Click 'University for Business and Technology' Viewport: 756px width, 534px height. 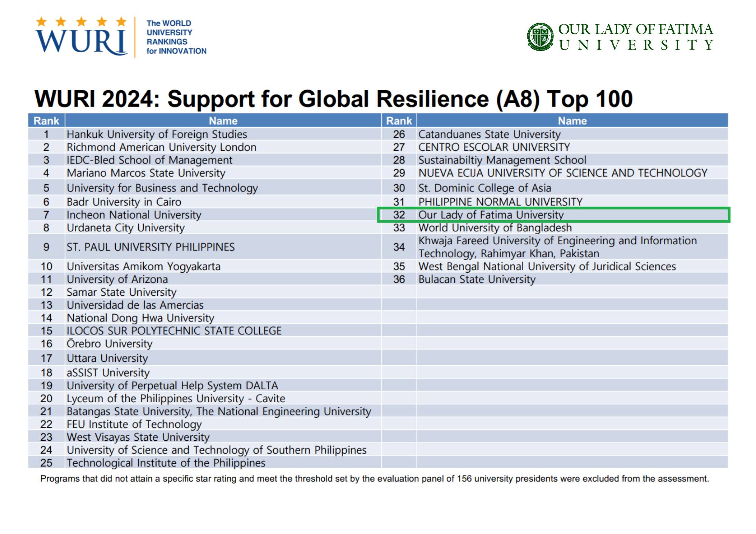[162, 188]
